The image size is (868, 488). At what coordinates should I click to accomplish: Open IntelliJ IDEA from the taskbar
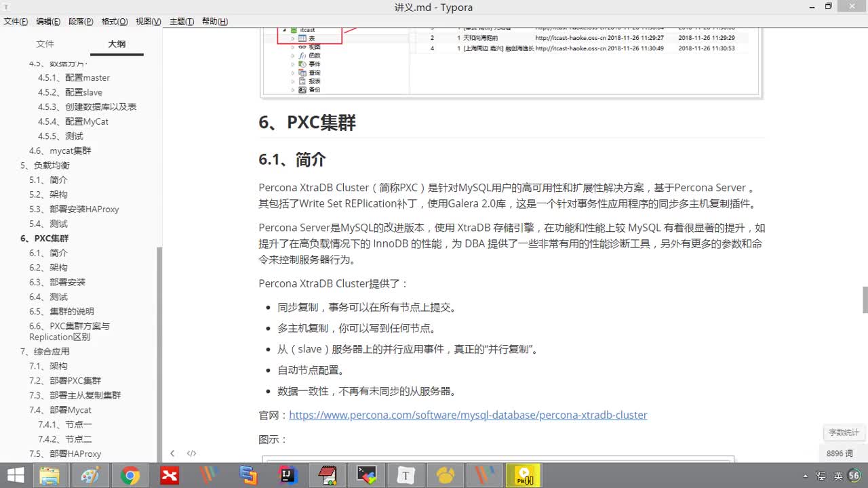[x=288, y=475]
